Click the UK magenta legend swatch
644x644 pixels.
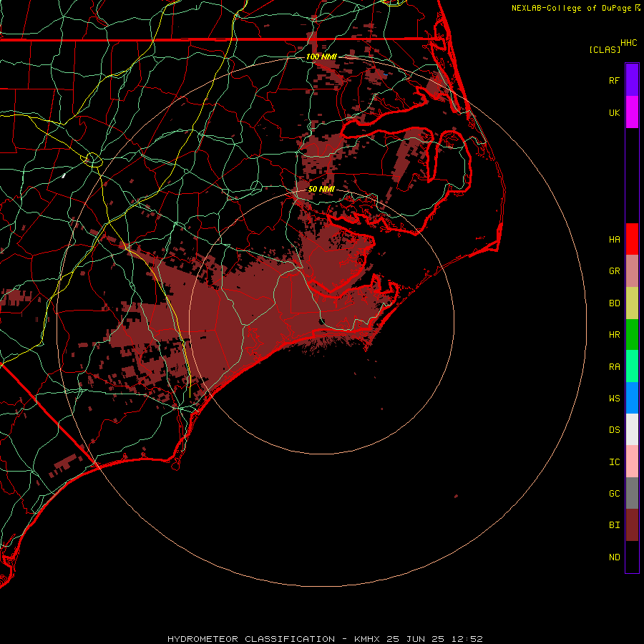[x=632, y=112]
